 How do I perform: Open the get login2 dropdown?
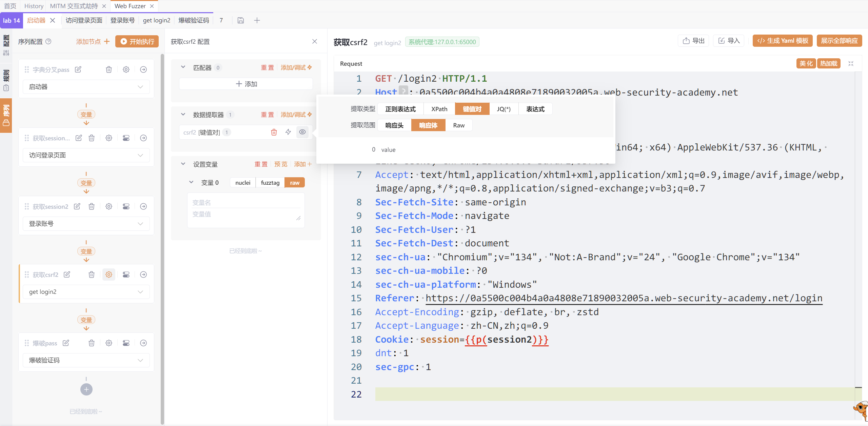(86, 292)
